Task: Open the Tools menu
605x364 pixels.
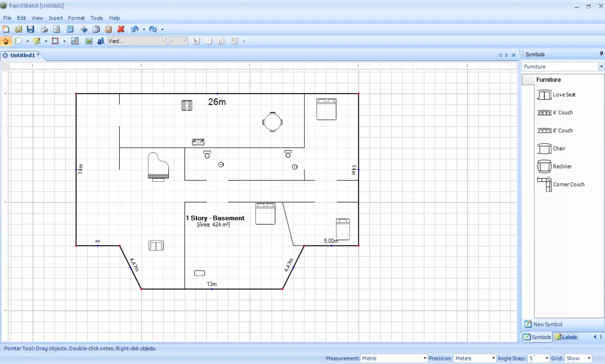Action: [97, 18]
